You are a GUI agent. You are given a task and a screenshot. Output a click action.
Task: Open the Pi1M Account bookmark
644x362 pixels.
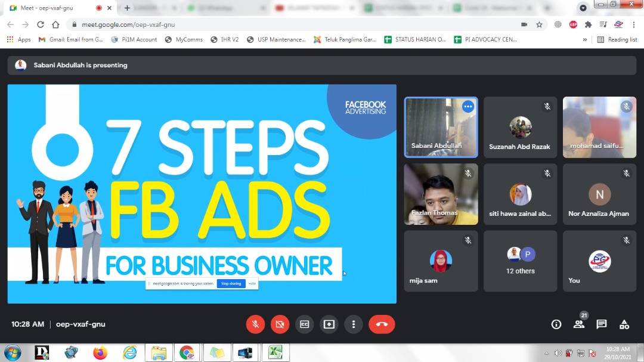(x=134, y=39)
